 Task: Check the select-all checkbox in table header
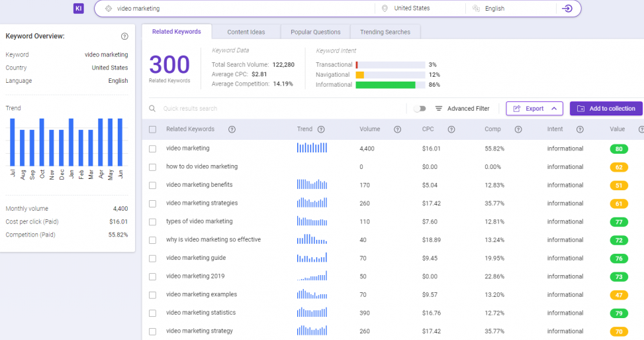pos(153,129)
